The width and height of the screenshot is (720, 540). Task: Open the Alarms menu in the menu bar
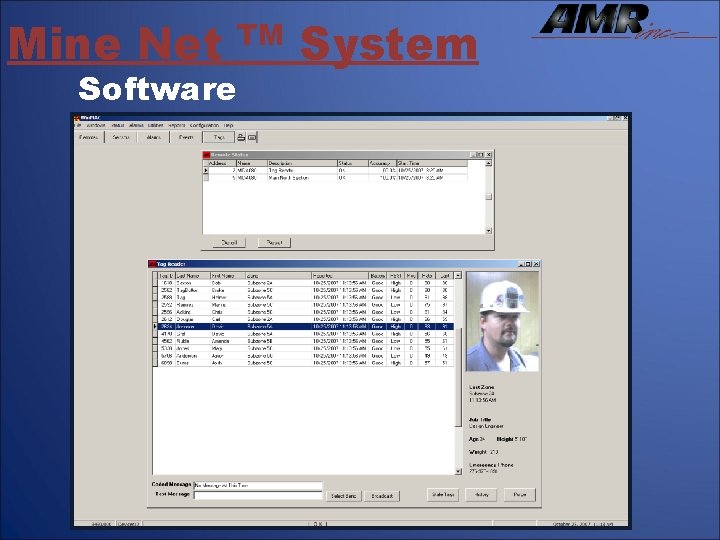(136, 125)
